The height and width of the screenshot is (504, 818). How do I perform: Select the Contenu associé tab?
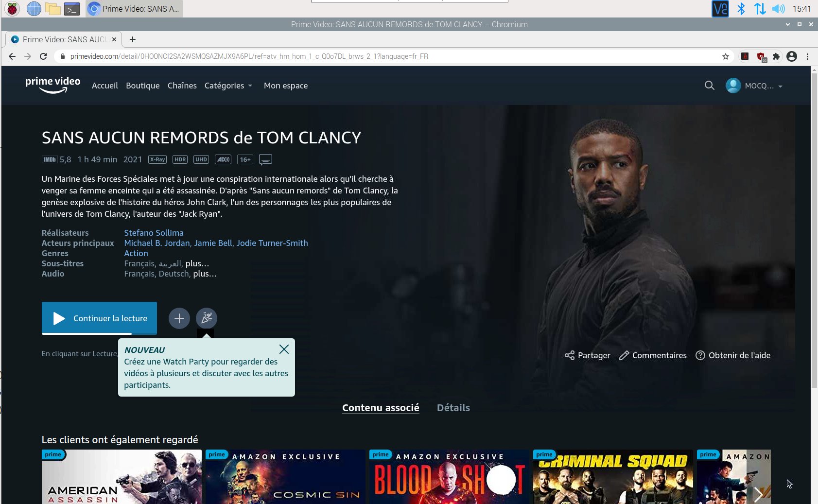click(381, 408)
